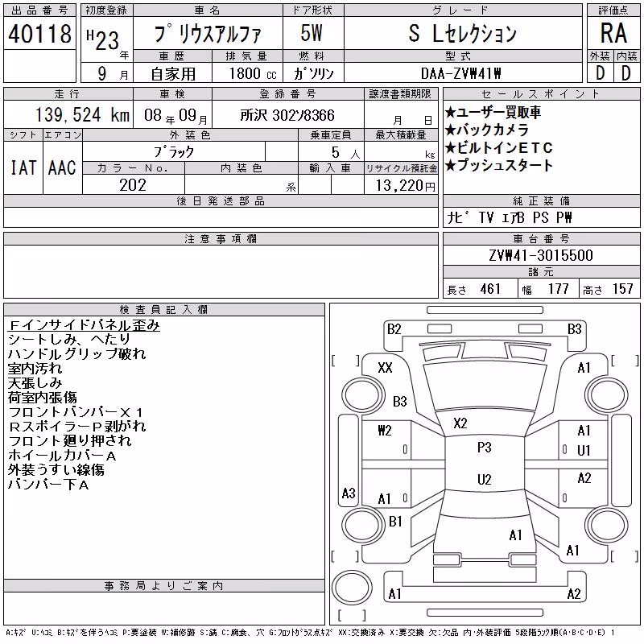
Task: Click the IAT shift value
Action: [23, 167]
